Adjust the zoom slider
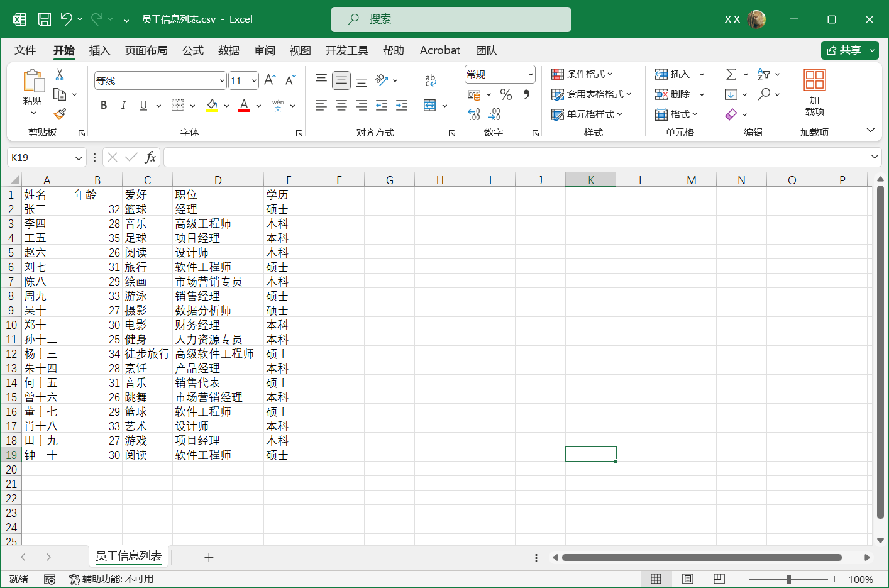Screen dimensions: 889x588 788,579
